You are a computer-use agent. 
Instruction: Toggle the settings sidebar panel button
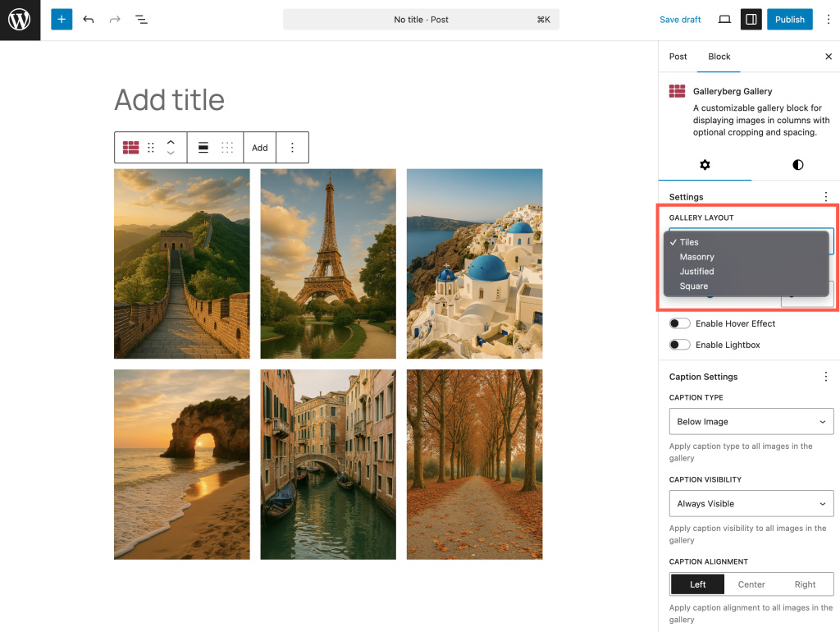point(751,20)
